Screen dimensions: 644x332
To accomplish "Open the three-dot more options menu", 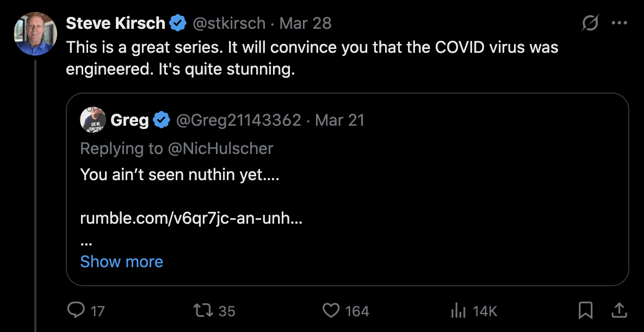I will 620,23.
